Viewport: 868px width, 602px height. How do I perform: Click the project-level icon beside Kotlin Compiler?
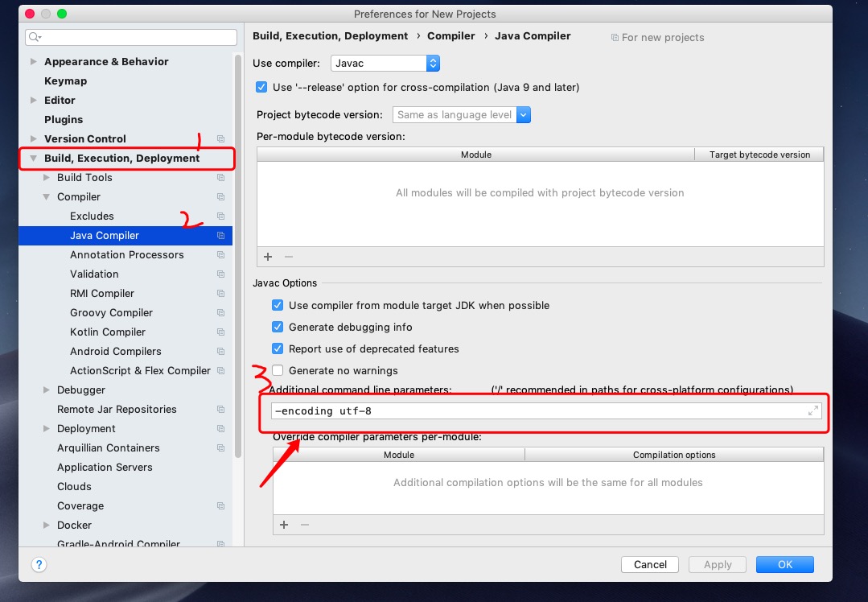(220, 332)
